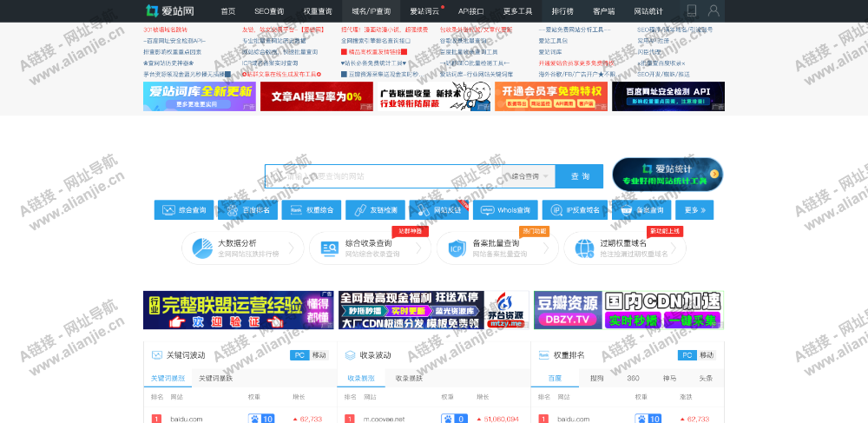This screenshot has width=868, height=423.
Task: Switch to 收录暴跌 tab
Action: (409, 378)
